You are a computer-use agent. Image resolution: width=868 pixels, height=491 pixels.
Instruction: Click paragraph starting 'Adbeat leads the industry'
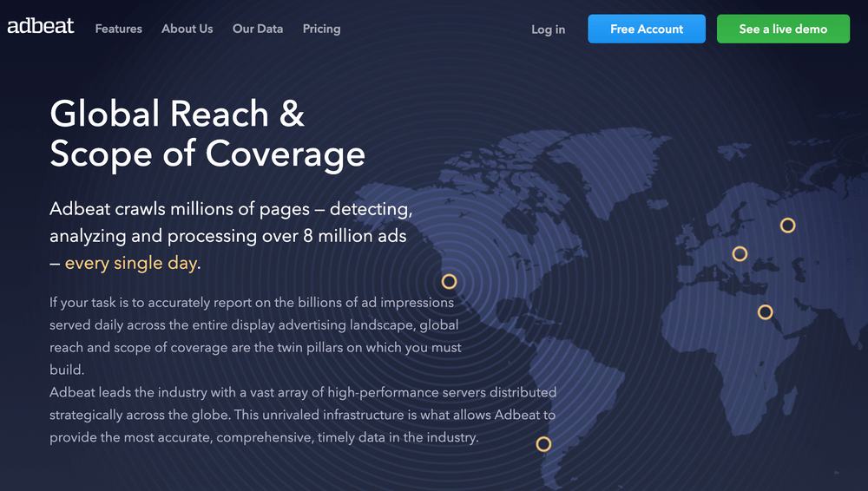[x=303, y=415]
